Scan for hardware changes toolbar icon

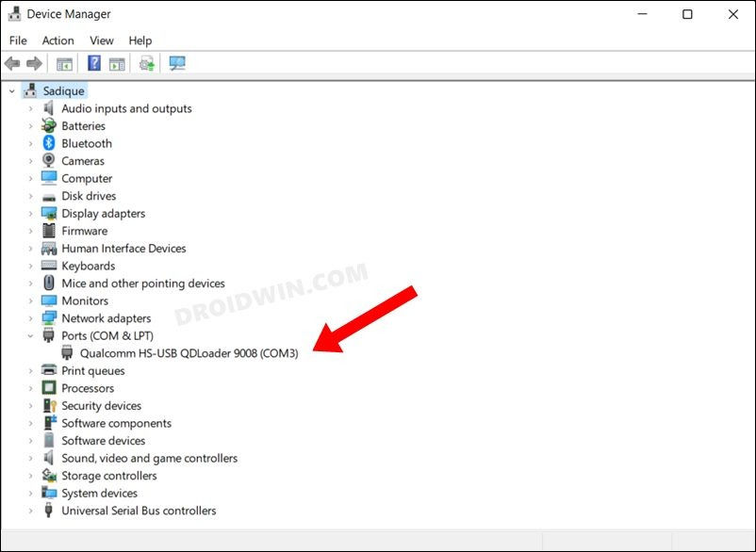tap(177, 63)
